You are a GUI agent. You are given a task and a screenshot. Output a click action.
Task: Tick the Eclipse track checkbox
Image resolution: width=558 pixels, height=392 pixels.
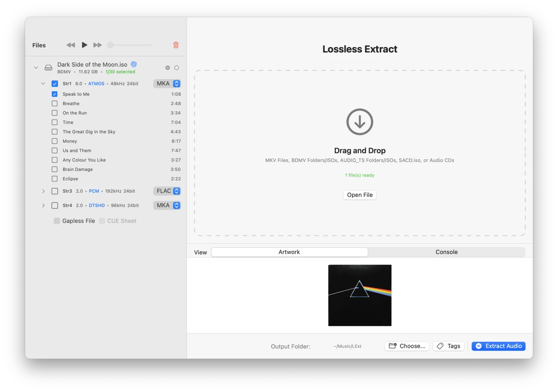[x=54, y=179]
